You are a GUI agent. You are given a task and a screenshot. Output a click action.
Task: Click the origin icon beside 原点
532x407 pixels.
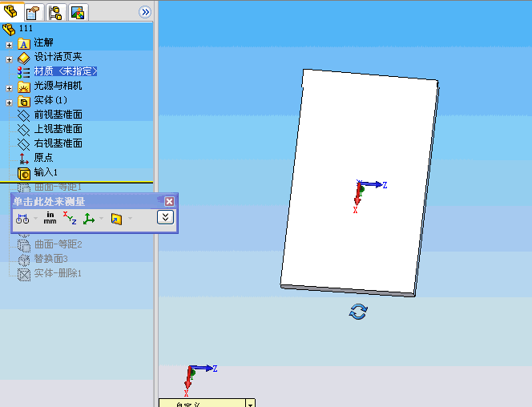(x=24, y=159)
